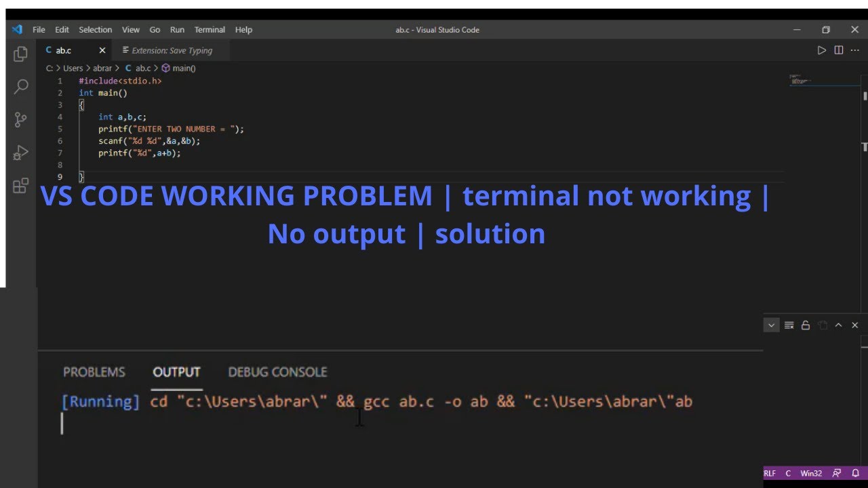Switch to the DEBUG CONSOLE tab

[277, 372]
